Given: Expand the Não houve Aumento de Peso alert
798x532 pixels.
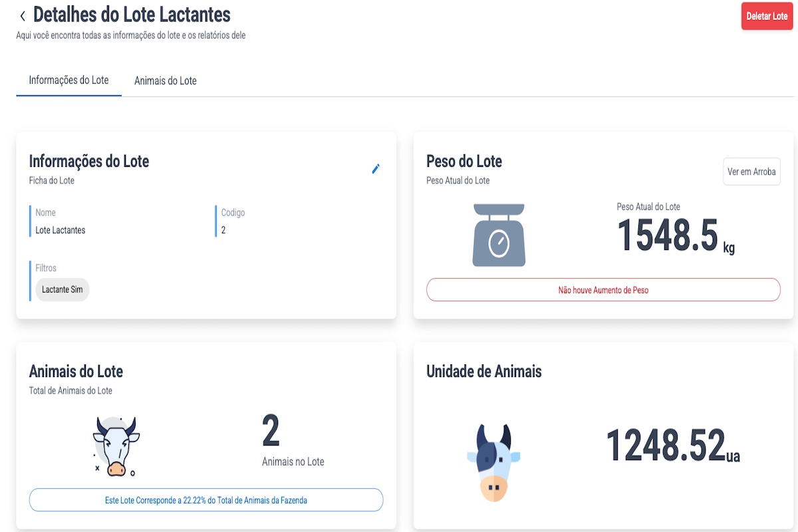Looking at the screenshot, I should point(602,289).
